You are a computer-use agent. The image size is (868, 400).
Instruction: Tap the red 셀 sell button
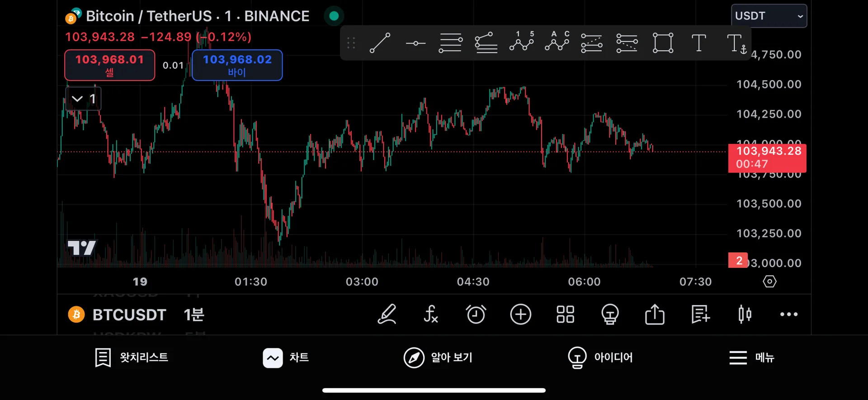(x=110, y=65)
